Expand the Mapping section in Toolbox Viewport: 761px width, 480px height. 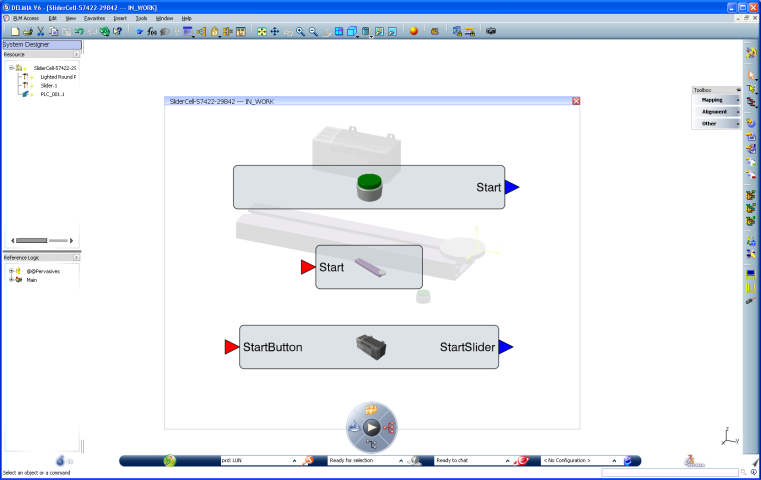coord(716,100)
